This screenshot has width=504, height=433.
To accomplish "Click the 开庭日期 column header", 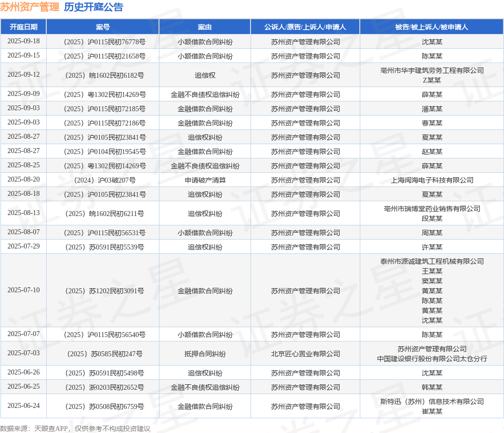I will 24,27.
